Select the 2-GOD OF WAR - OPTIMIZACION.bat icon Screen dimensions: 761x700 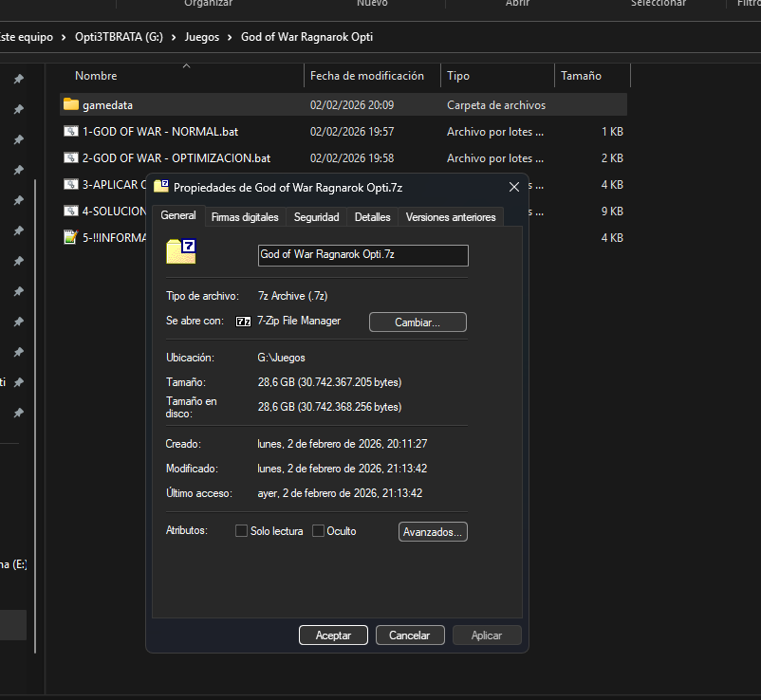(x=71, y=157)
